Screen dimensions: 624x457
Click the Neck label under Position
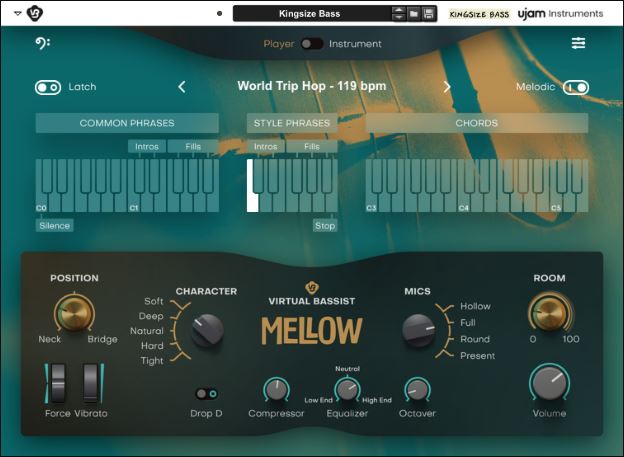click(50, 339)
